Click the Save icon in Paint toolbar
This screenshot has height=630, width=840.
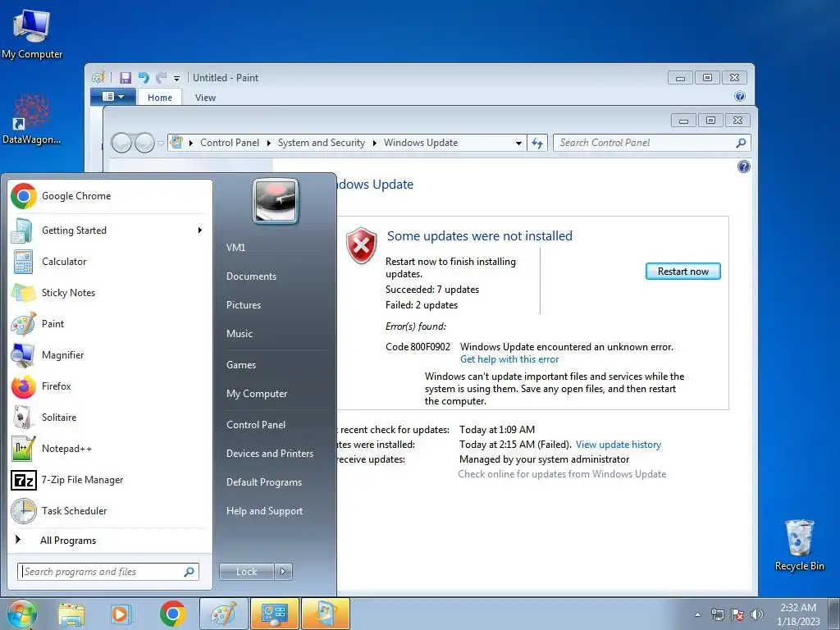click(x=126, y=78)
